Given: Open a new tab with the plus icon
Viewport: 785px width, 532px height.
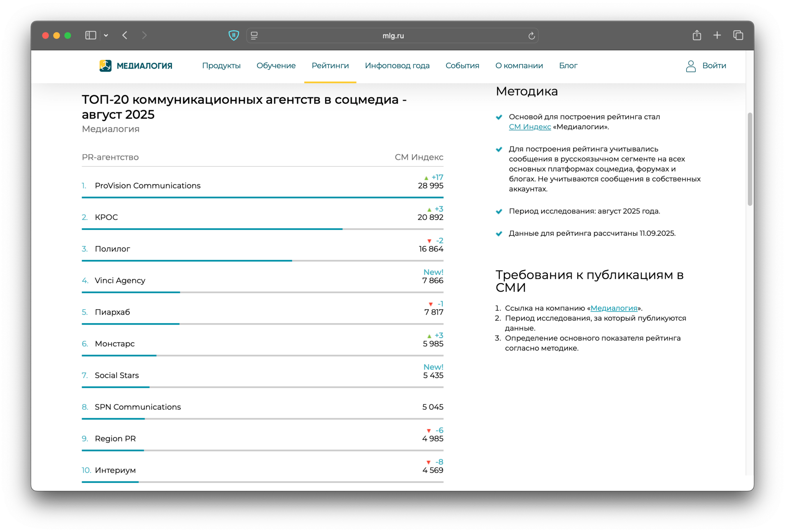Looking at the screenshot, I should pyautogui.click(x=717, y=36).
